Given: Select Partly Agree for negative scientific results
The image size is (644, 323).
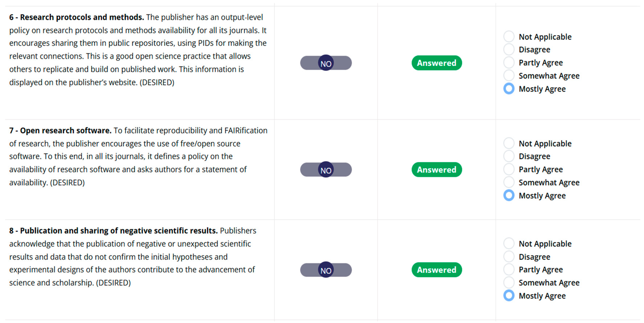Looking at the screenshot, I should click(x=509, y=269).
